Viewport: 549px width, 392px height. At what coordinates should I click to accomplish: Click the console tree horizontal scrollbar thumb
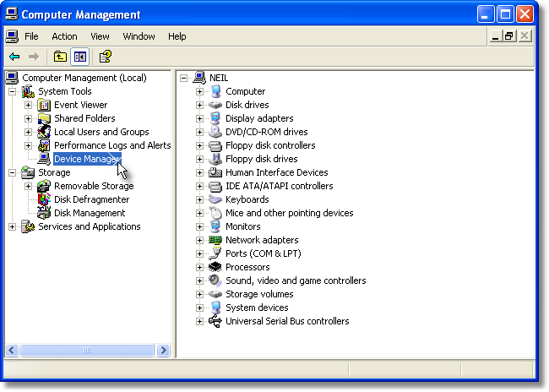coord(87,350)
